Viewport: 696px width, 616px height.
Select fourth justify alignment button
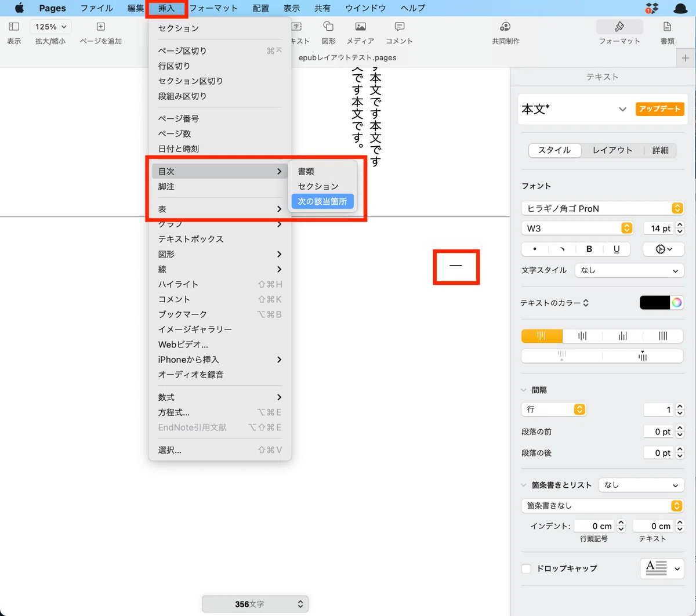pyautogui.click(x=663, y=336)
